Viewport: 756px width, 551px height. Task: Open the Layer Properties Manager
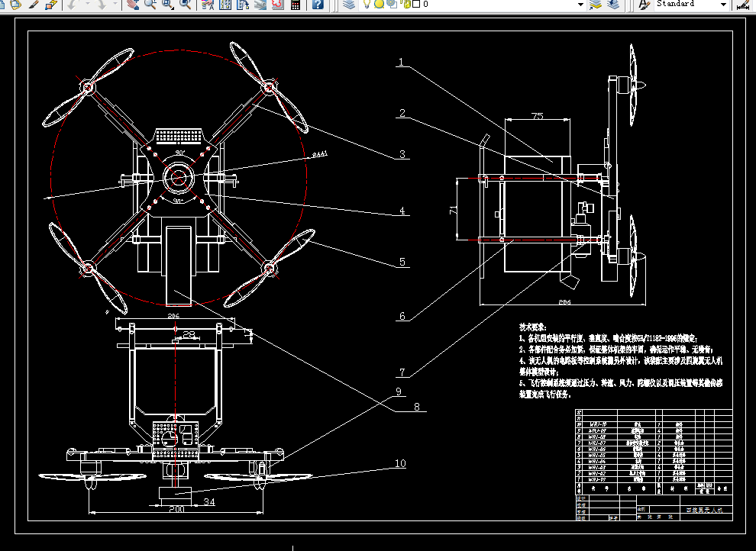click(348, 5)
